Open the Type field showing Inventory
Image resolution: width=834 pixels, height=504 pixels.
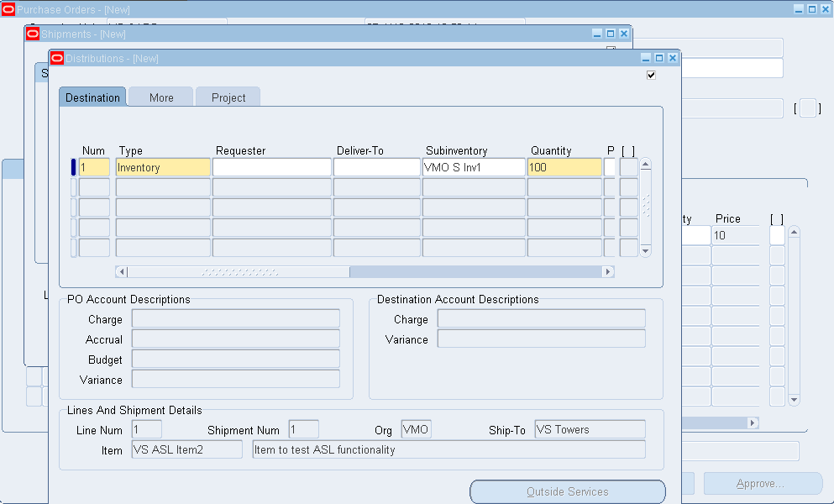[x=163, y=166]
